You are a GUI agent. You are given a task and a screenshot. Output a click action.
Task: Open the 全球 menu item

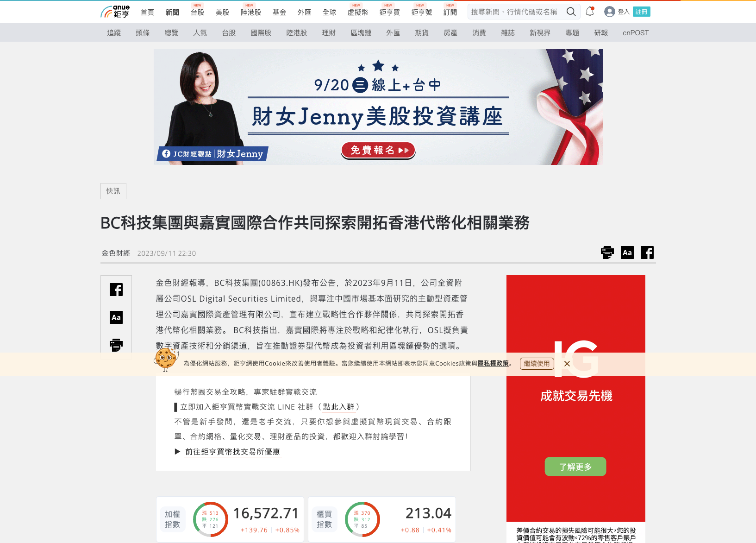pos(330,13)
